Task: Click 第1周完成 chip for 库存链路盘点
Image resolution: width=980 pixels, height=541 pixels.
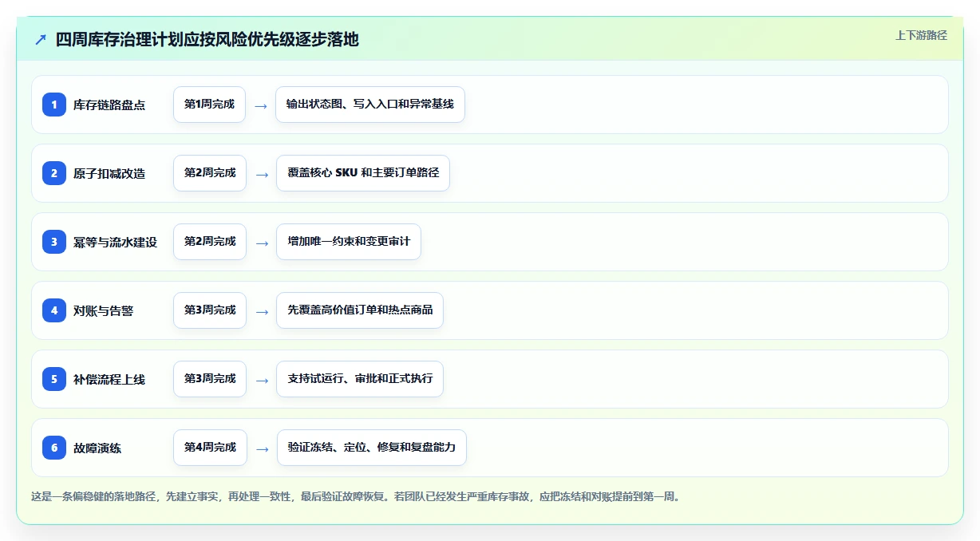Action: (x=209, y=105)
